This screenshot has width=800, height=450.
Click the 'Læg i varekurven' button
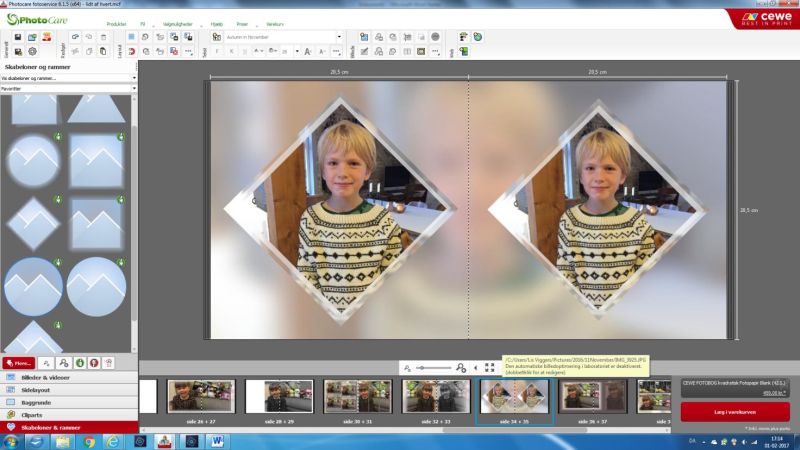point(734,412)
